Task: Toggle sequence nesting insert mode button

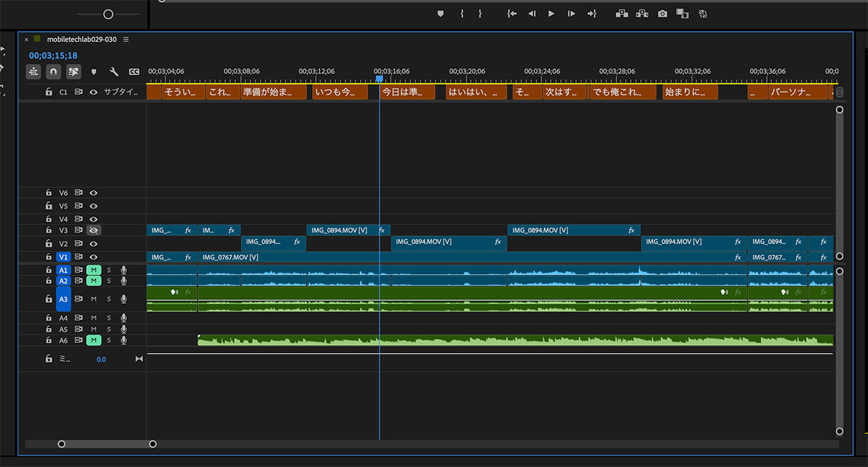Action: pos(33,71)
